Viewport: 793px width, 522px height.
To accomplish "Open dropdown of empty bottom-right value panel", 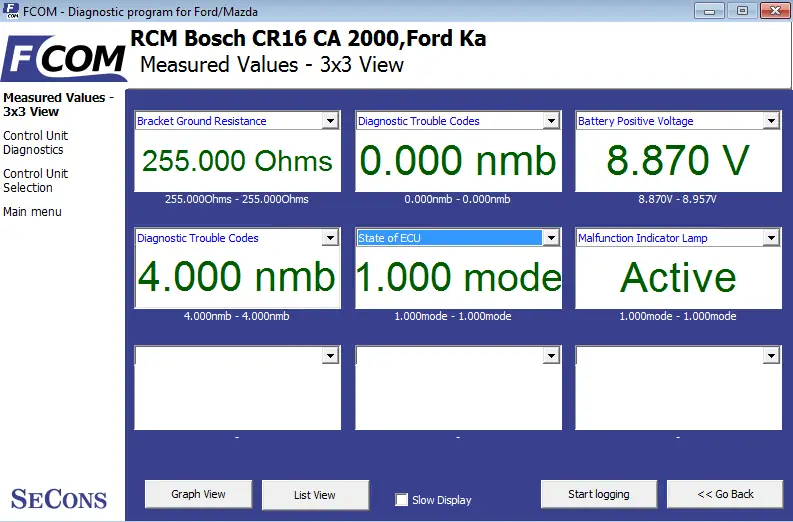I will [771, 356].
